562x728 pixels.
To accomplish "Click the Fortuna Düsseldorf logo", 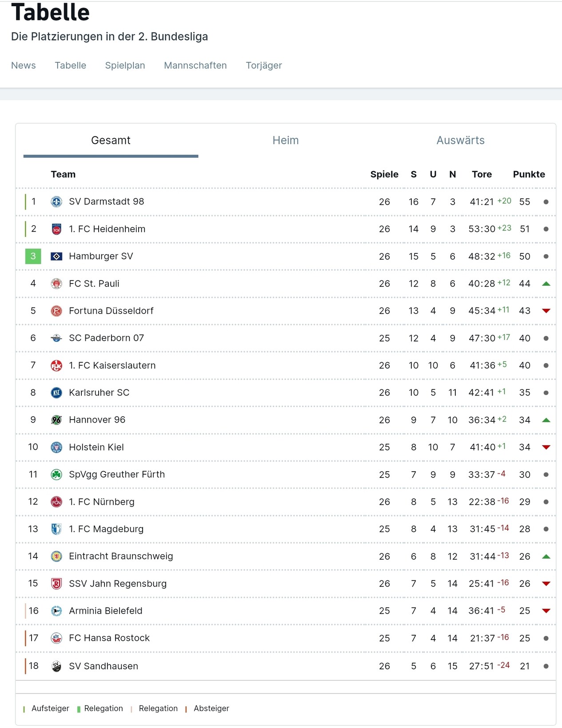I will click(56, 311).
